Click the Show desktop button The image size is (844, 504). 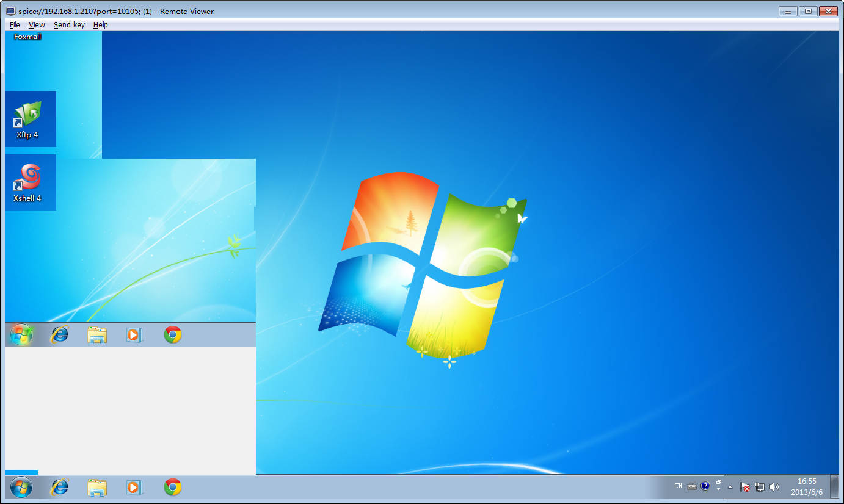(835, 487)
